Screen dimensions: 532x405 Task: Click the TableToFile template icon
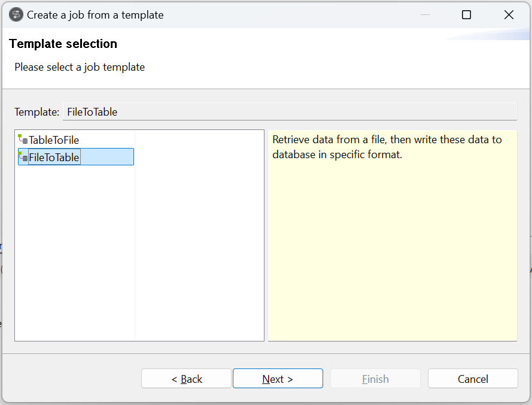click(x=23, y=140)
